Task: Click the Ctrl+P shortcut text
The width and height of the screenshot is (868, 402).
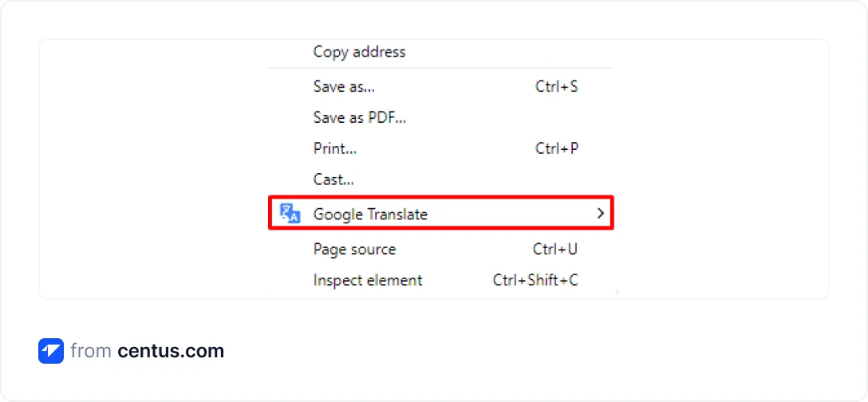Action: (x=556, y=148)
